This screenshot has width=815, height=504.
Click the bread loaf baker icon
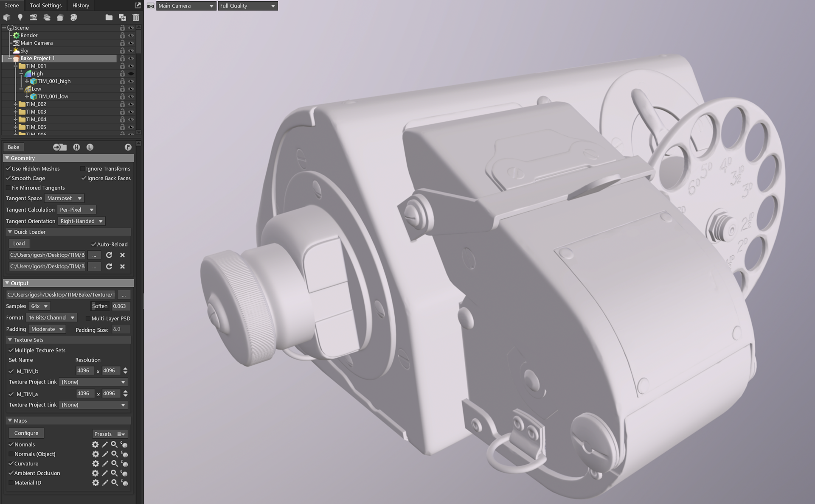point(60,17)
